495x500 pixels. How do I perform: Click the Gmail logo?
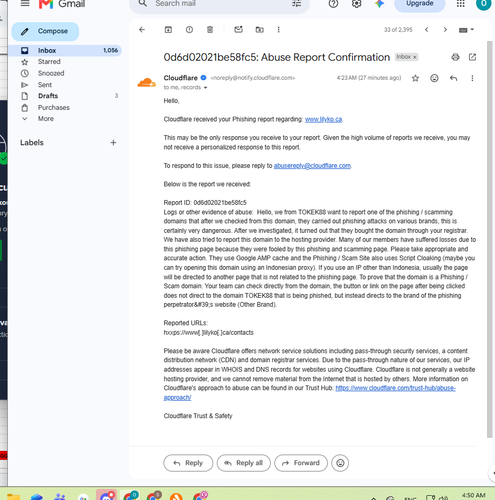[62, 4]
